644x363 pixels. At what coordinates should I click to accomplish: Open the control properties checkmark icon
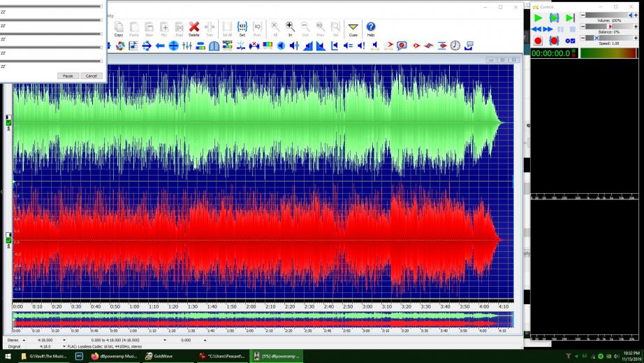click(x=571, y=41)
